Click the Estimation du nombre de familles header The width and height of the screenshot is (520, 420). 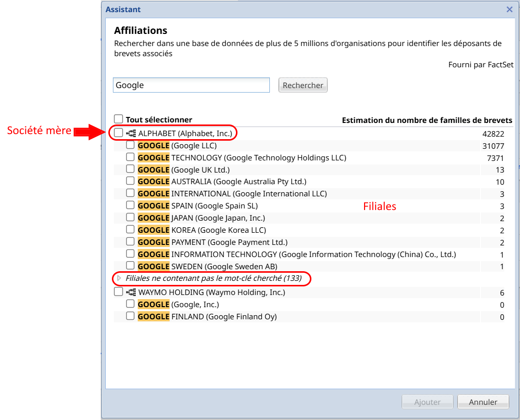427,120
